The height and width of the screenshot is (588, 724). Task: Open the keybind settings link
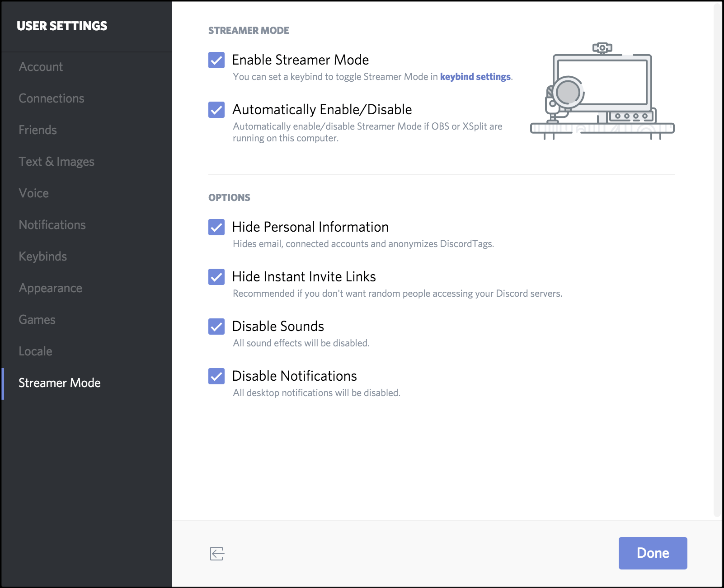(475, 77)
